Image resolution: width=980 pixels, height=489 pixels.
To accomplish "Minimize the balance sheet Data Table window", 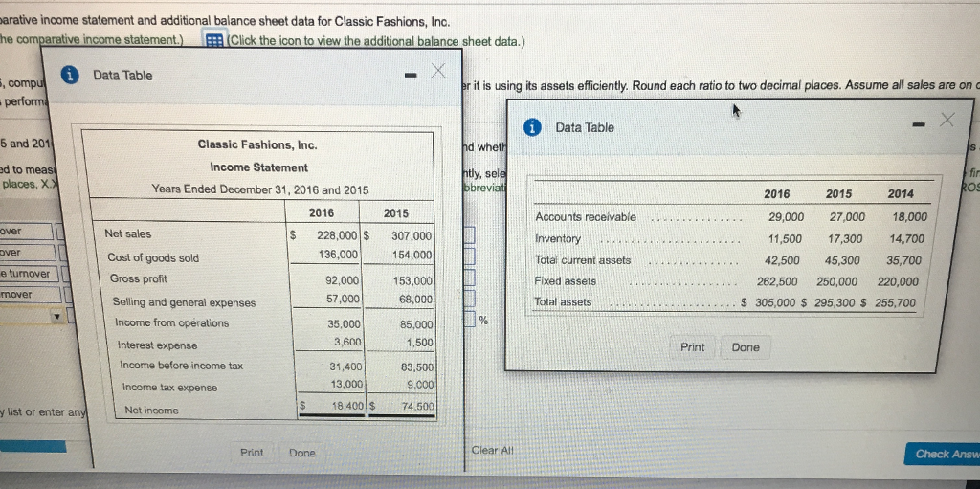I will (x=918, y=125).
